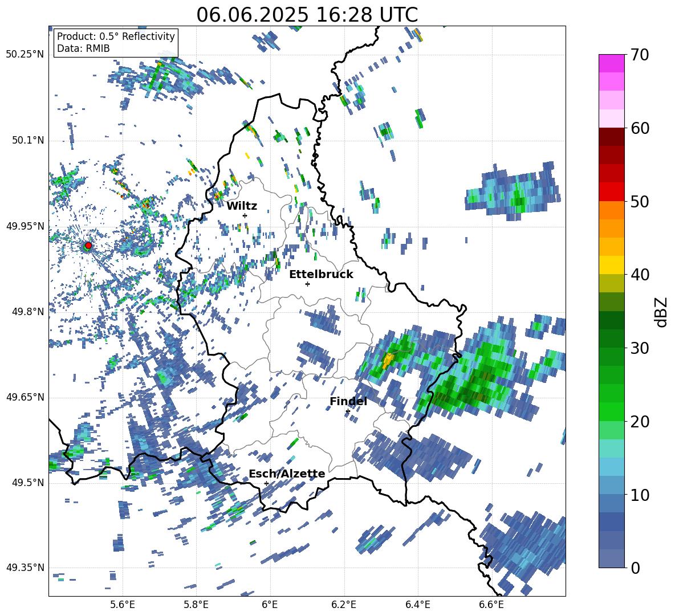Click the 5.6°E longitude label
Screen dimensions: 675x616
coord(123,605)
